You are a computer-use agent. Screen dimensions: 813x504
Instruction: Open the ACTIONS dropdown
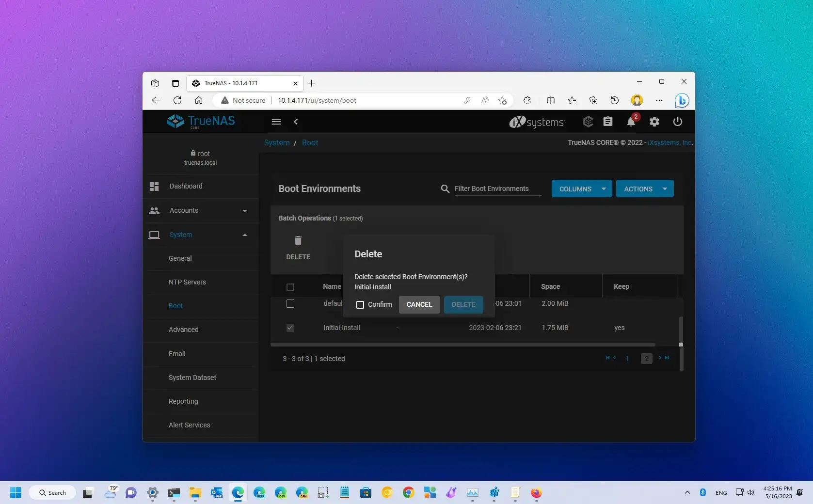tap(644, 189)
